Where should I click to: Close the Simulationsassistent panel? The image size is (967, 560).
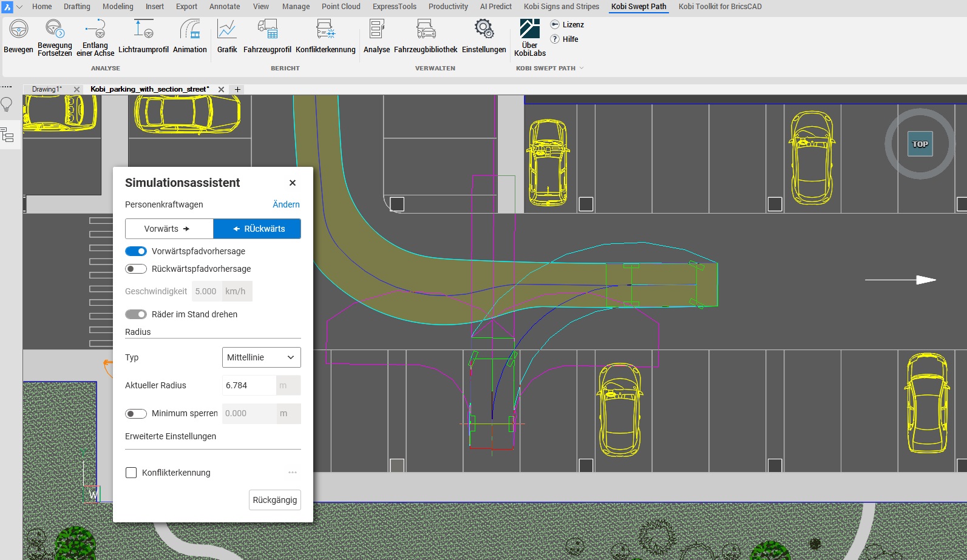(x=293, y=183)
